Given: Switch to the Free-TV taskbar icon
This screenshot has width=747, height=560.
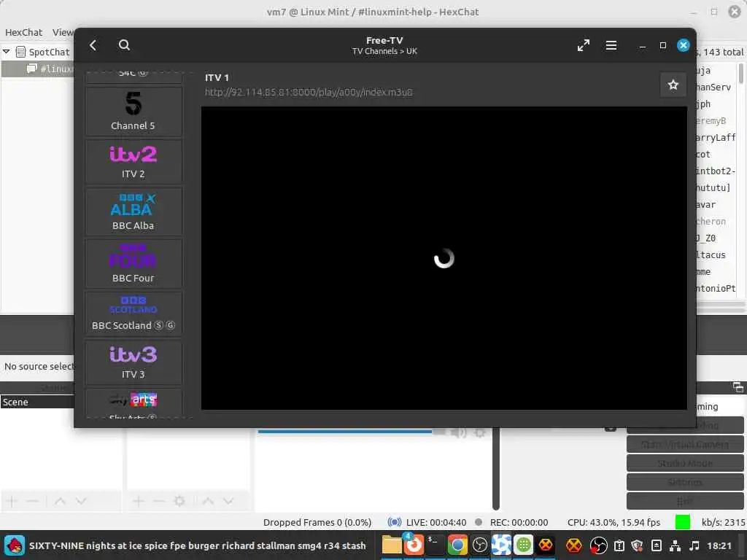Looking at the screenshot, I should pyautogui.click(x=501, y=545).
